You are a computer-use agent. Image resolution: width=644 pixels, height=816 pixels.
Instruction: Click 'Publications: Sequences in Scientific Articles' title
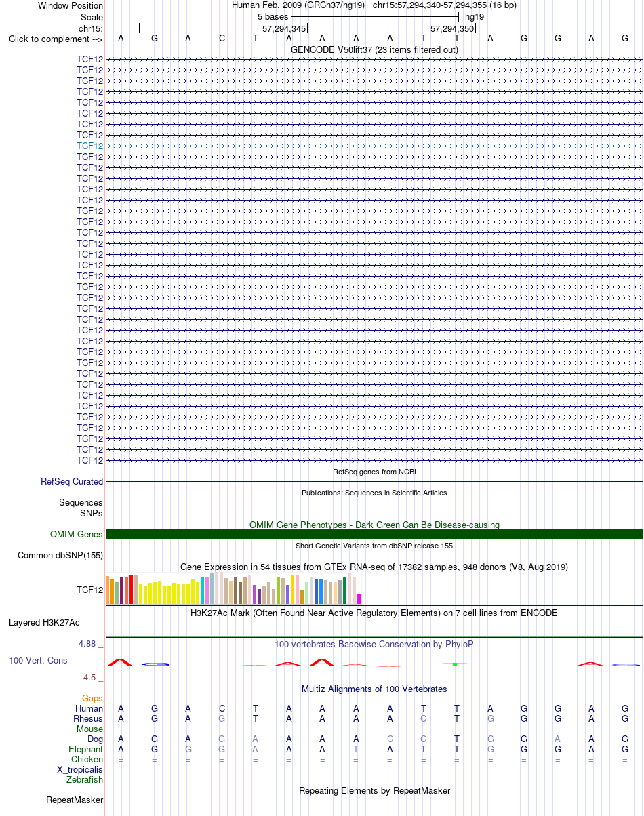[x=374, y=493]
